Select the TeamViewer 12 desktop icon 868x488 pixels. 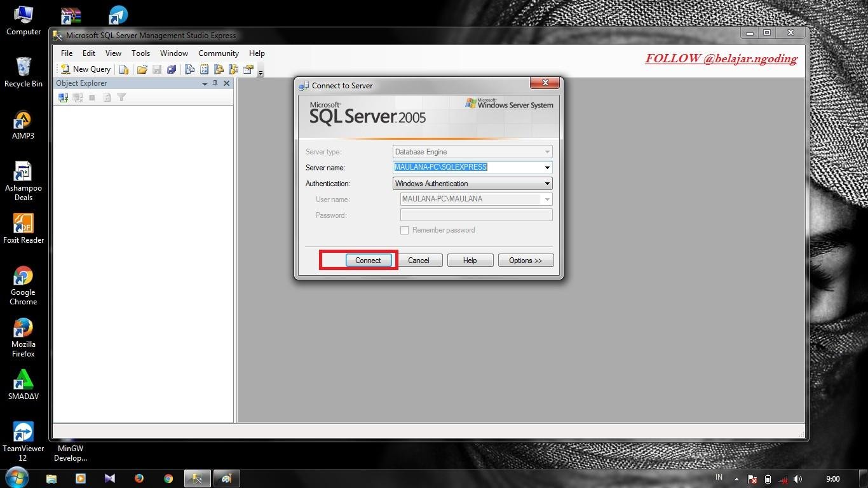[x=24, y=442]
